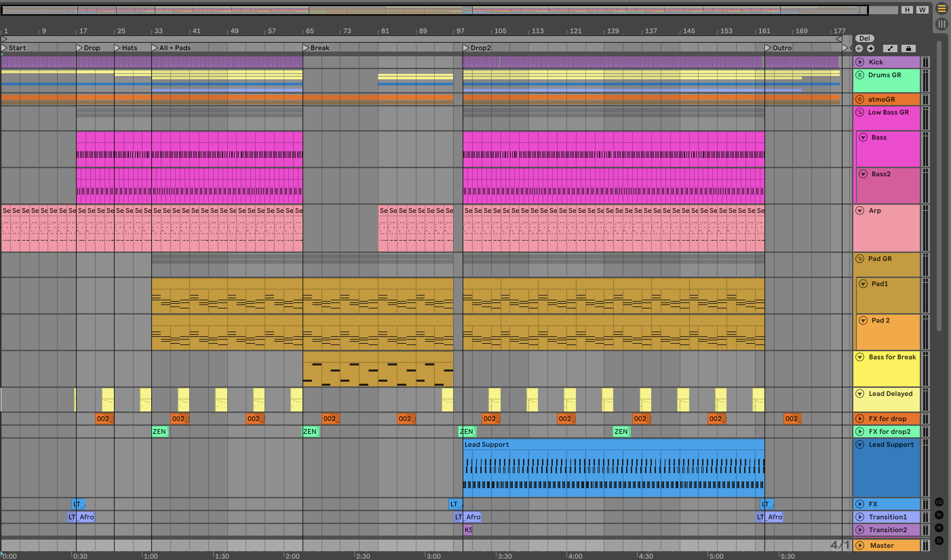Click the H optimize height button

click(x=907, y=10)
